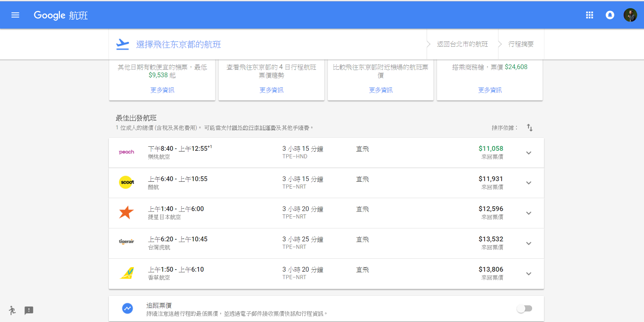
Task: Click the 追蹤票價 title text
Action: tap(159, 305)
